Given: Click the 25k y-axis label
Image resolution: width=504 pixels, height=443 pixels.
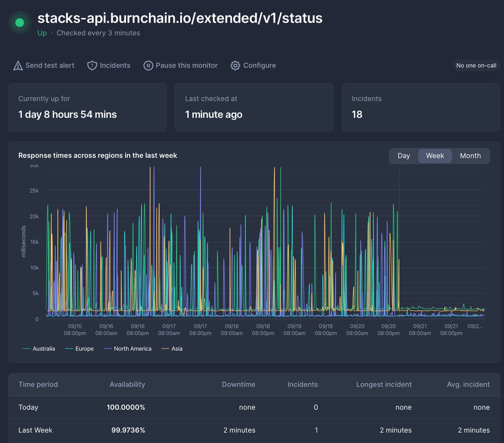Looking at the screenshot, I should click(34, 191).
